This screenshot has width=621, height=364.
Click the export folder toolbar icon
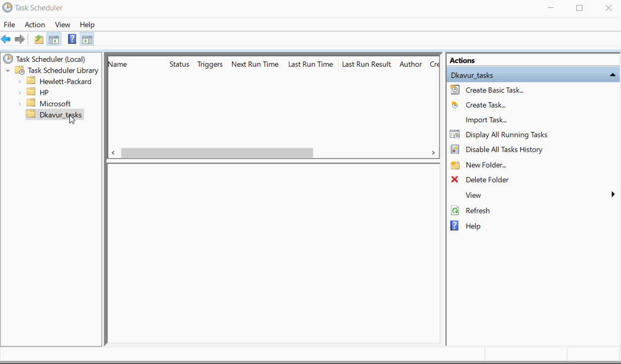tap(38, 39)
